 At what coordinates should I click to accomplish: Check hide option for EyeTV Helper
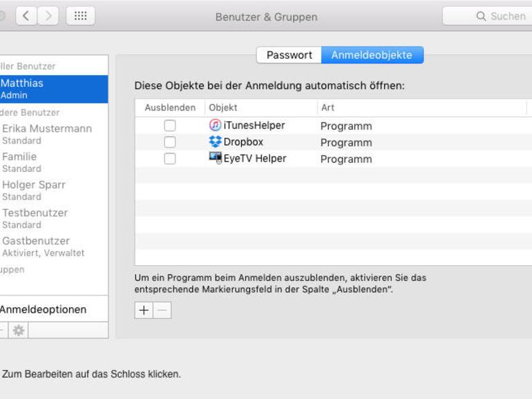(x=170, y=158)
